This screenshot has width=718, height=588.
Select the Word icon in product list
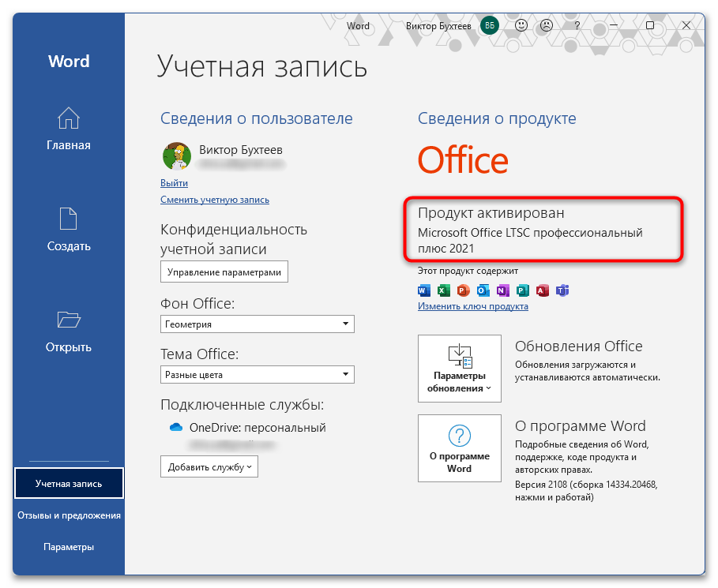[x=424, y=290]
